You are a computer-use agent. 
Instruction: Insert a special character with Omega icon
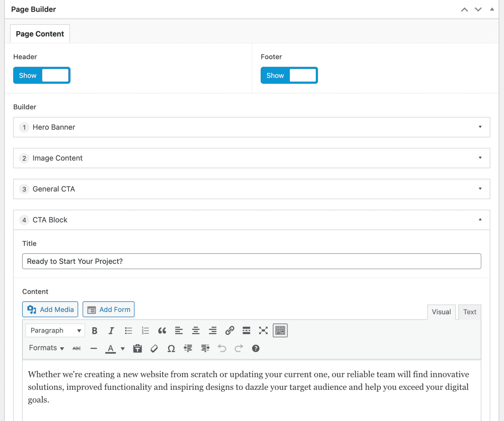(171, 348)
